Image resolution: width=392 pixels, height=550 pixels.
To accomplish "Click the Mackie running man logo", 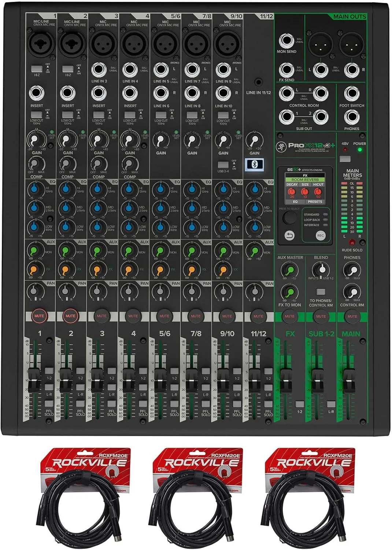I will pos(281,146).
